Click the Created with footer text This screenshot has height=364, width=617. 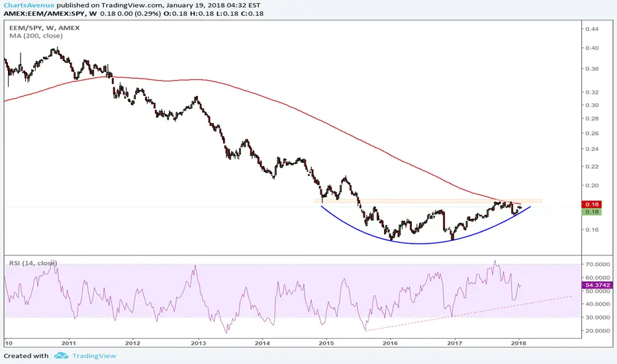(26, 356)
